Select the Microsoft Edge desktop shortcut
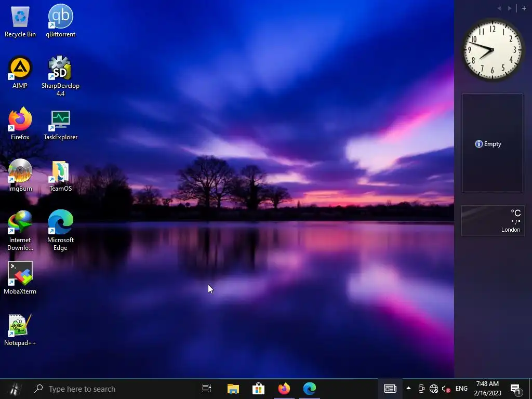The image size is (532, 399). pos(60,231)
